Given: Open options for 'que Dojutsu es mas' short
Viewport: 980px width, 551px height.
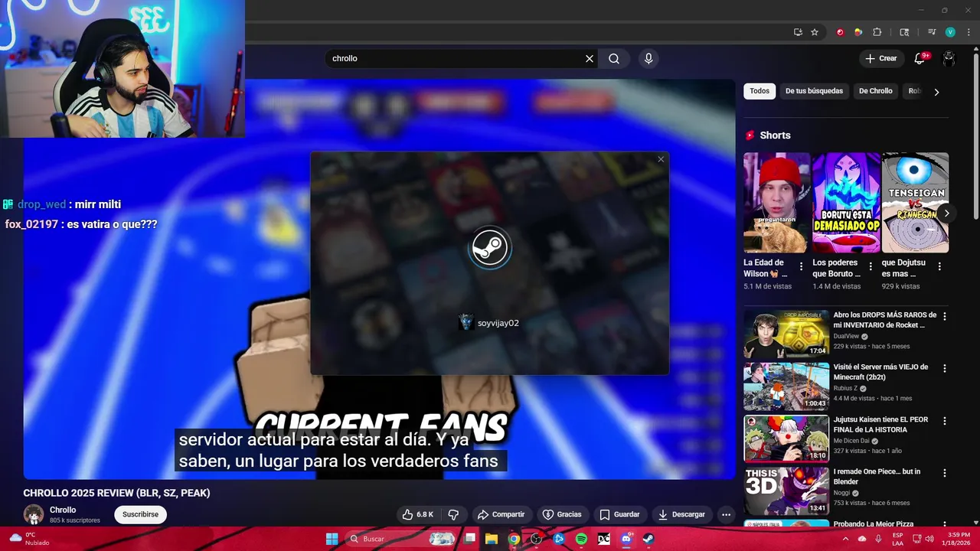Looking at the screenshot, I should pyautogui.click(x=939, y=266).
